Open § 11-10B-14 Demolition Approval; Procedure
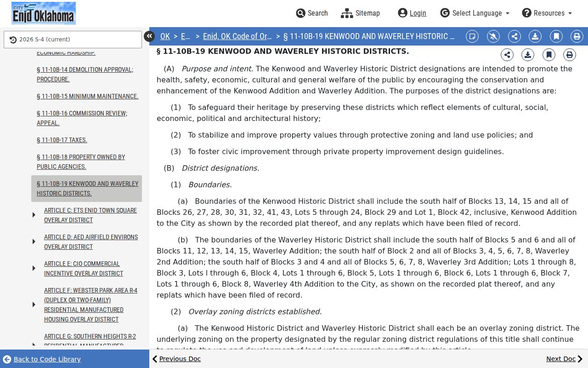 pyautogui.click(x=85, y=75)
